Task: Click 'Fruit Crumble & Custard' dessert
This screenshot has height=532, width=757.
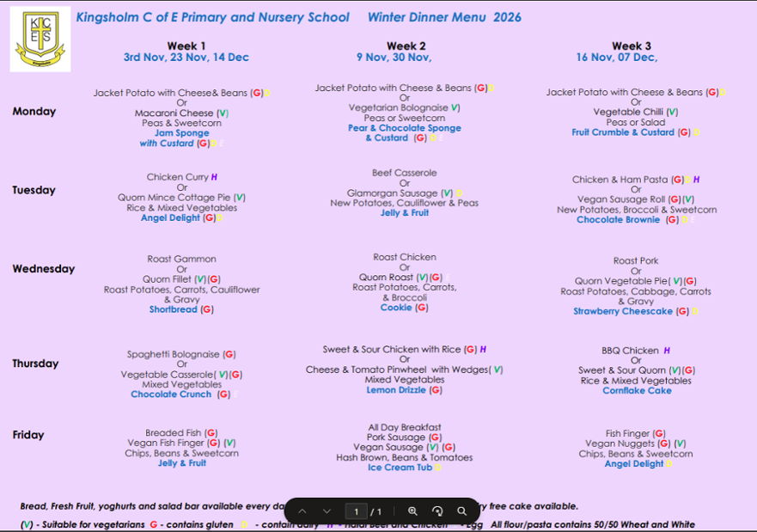Action: pyautogui.click(x=623, y=132)
